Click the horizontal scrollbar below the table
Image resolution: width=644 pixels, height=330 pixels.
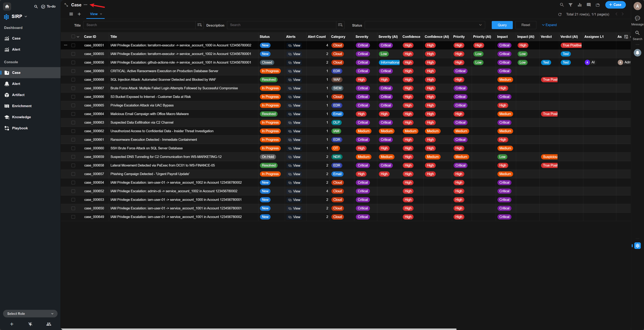[x=259, y=329]
